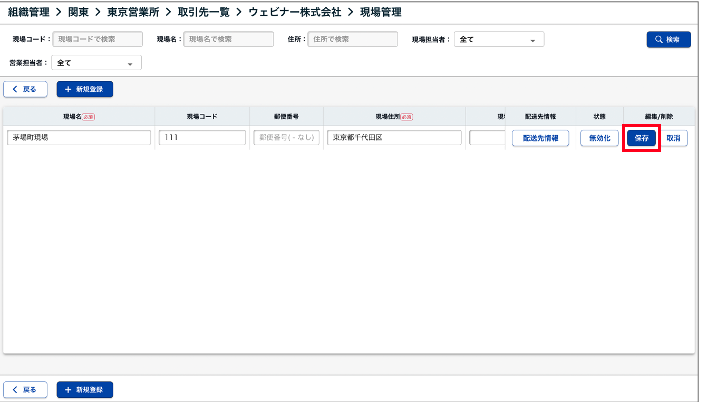Expand the 営業担当者 dropdown

point(96,63)
